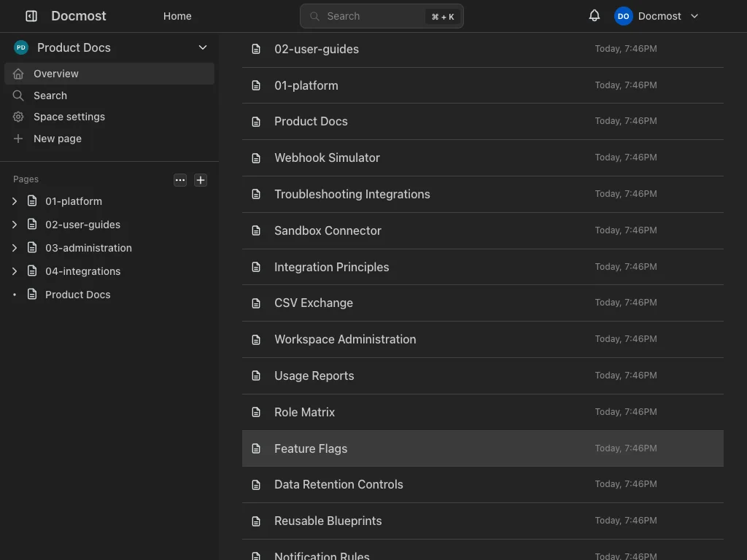Open Product Docs page from sidebar tree
Viewport: 747px width, 560px height.
[77, 295]
